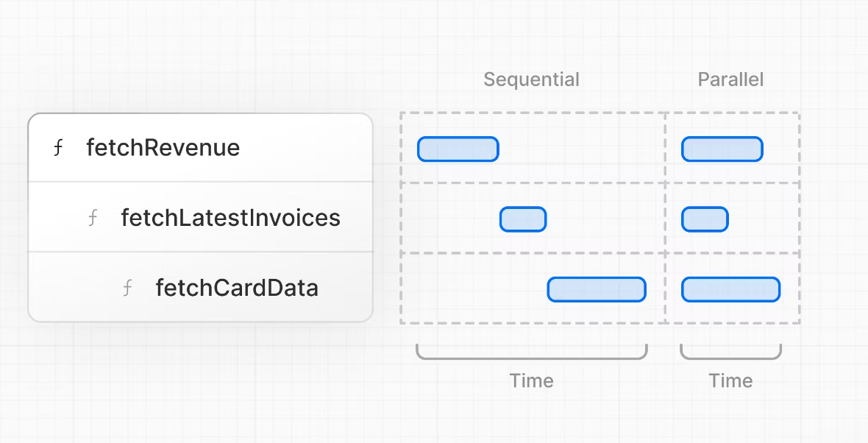This screenshot has height=443, width=868.
Task: Click the function icon beside fetchLatestInvoices
Action: (x=93, y=219)
